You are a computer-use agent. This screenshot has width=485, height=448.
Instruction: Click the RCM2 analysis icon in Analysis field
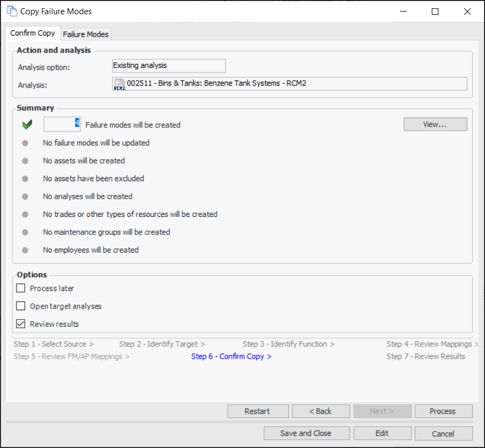(x=120, y=84)
